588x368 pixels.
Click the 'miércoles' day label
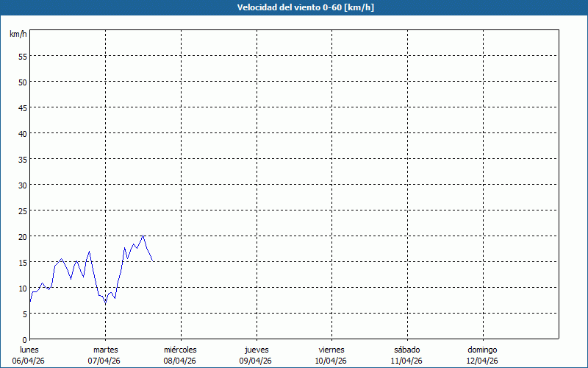coord(180,350)
